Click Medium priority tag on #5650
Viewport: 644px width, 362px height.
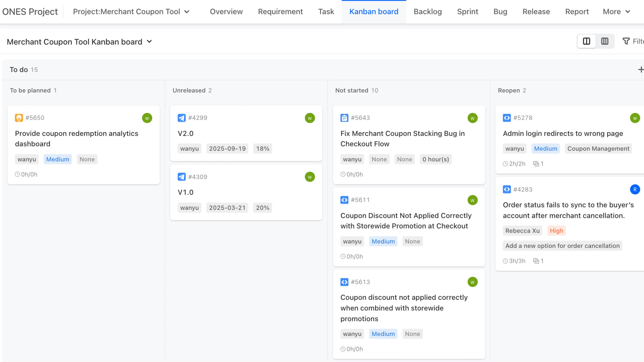pos(58,159)
